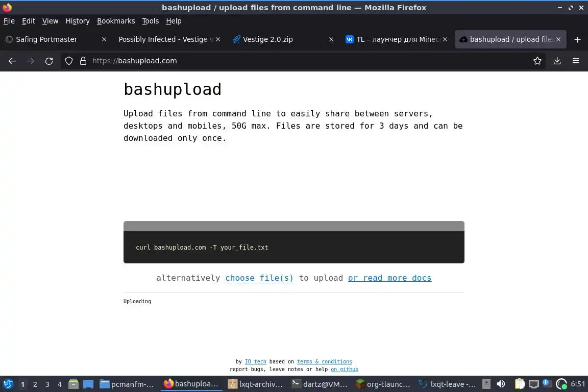Open the File menu

click(x=9, y=21)
